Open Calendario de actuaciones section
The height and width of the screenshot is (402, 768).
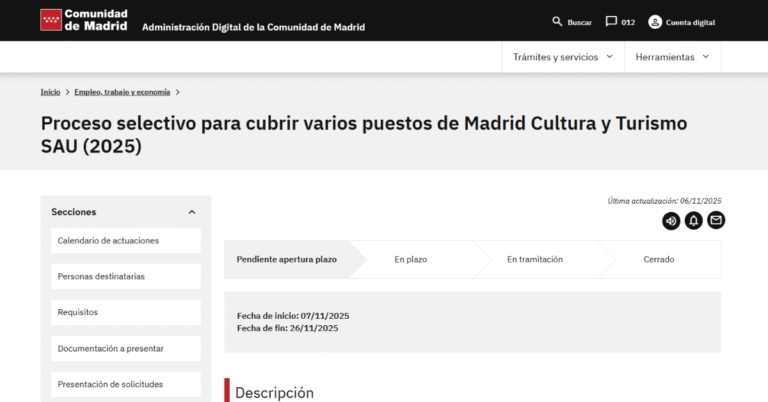point(126,240)
